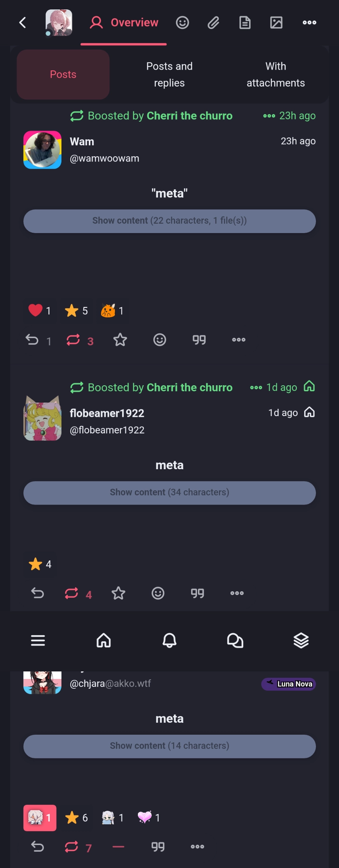This screenshot has width=339, height=868.
Task: Open the notifications bell in bottom bar
Action: [x=169, y=640]
